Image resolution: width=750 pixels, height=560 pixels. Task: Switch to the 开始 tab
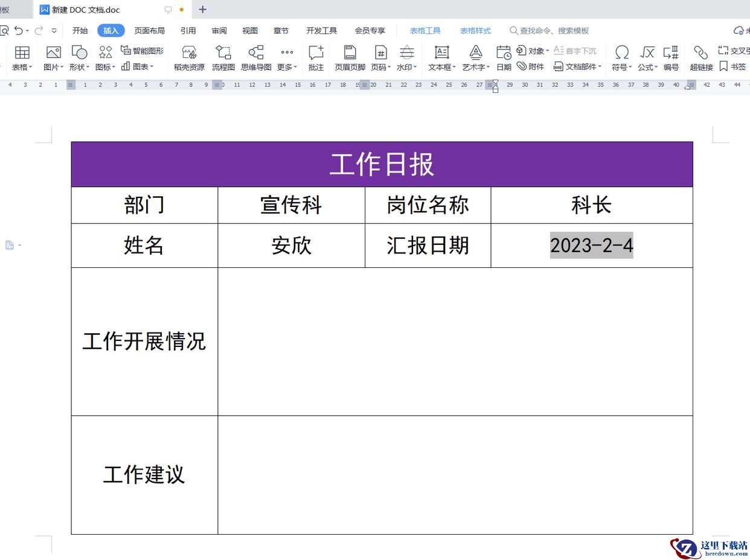(80, 31)
